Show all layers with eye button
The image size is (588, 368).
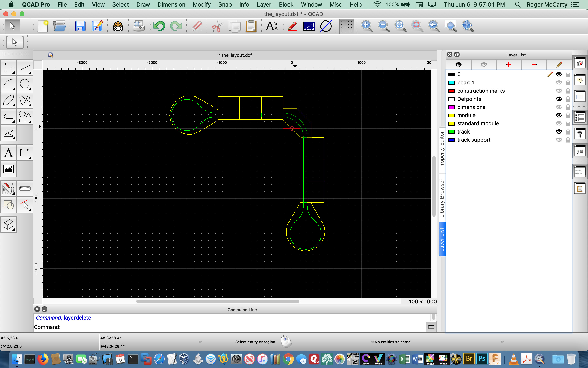[459, 64]
